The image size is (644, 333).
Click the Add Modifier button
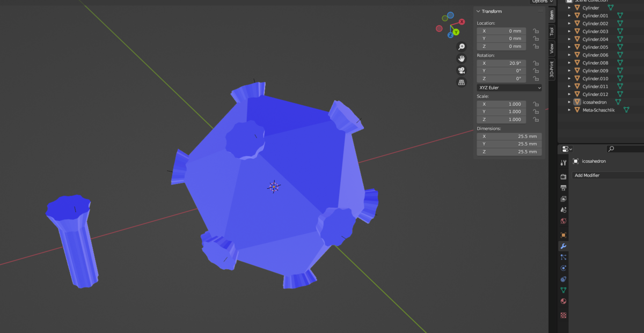[x=606, y=175]
